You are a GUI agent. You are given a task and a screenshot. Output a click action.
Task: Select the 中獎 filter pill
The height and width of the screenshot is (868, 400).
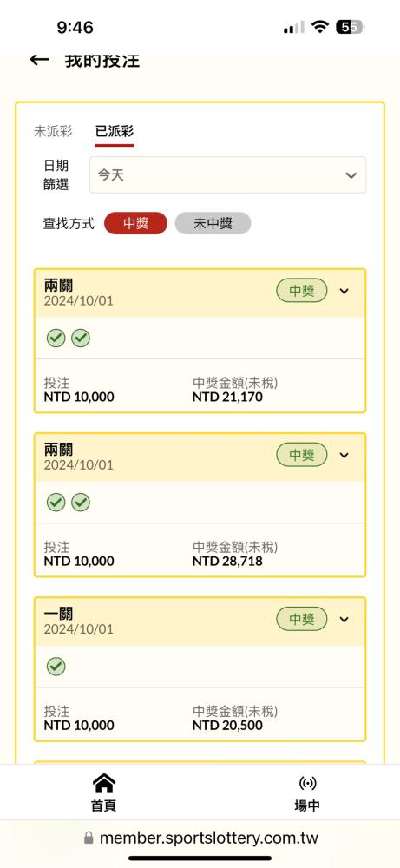135,223
